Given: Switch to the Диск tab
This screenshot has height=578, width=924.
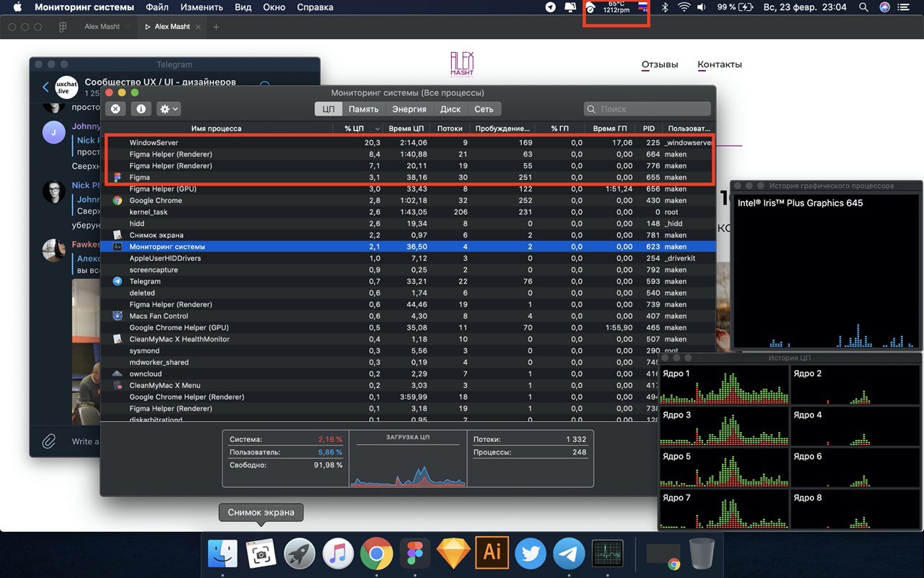Looking at the screenshot, I should [x=450, y=109].
